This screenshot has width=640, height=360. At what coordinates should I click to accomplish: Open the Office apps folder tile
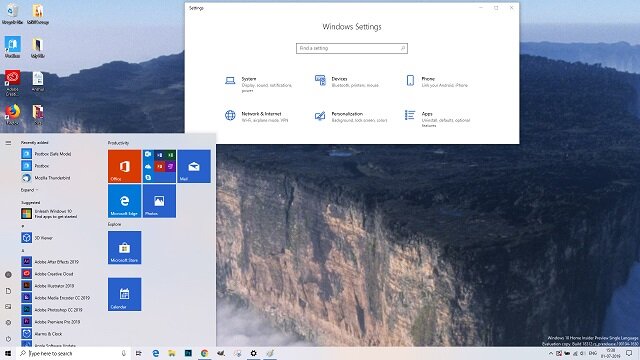[x=159, y=166]
